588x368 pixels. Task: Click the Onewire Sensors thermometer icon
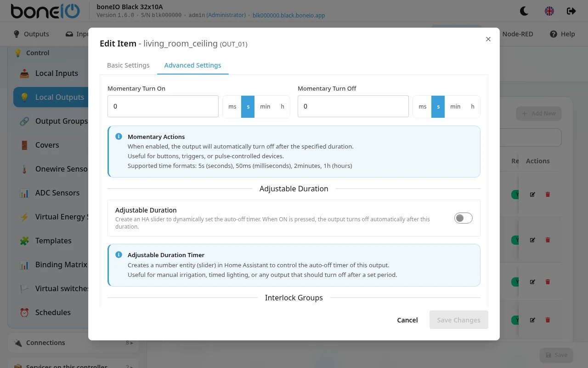point(24,169)
